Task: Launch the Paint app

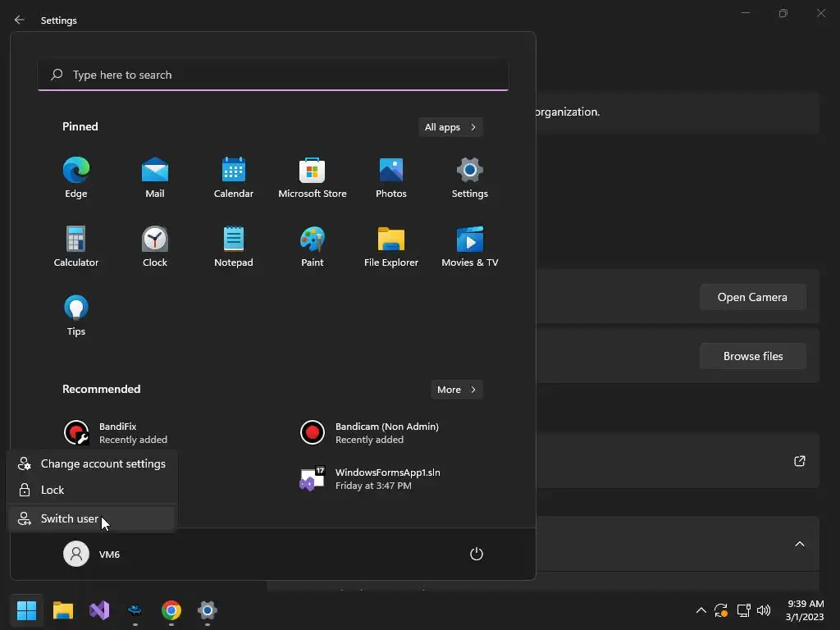Action: (313, 247)
